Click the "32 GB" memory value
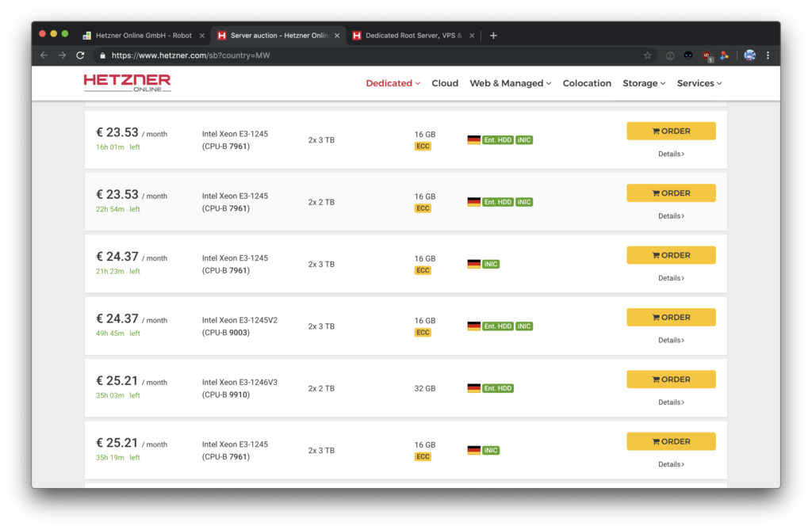The width and height of the screenshot is (812, 530). click(x=425, y=388)
